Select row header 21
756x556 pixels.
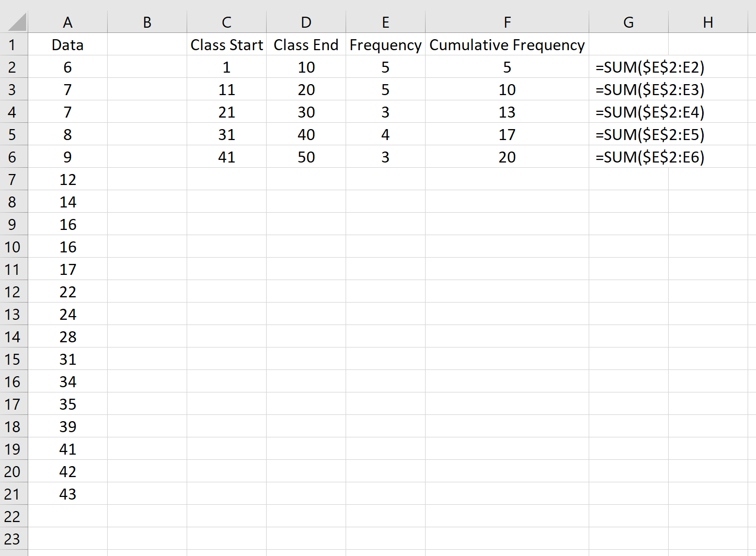(14, 494)
